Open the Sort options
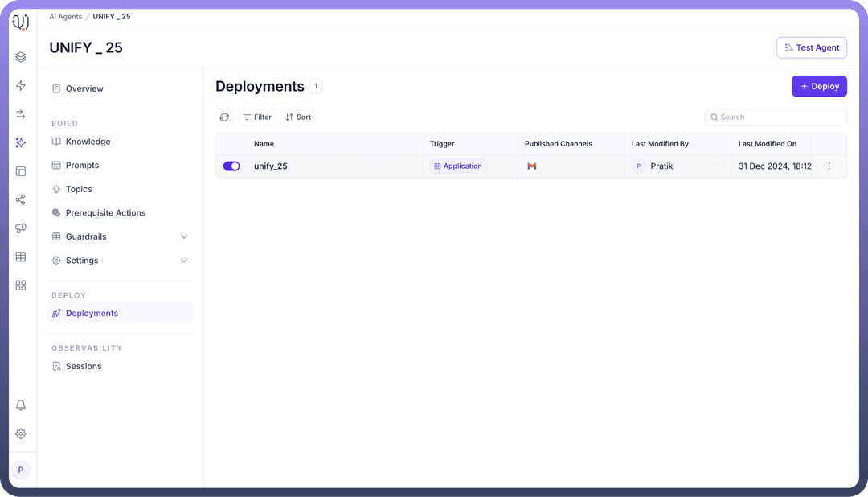The width and height of the screenshot is (868, 497). point(297,117)
